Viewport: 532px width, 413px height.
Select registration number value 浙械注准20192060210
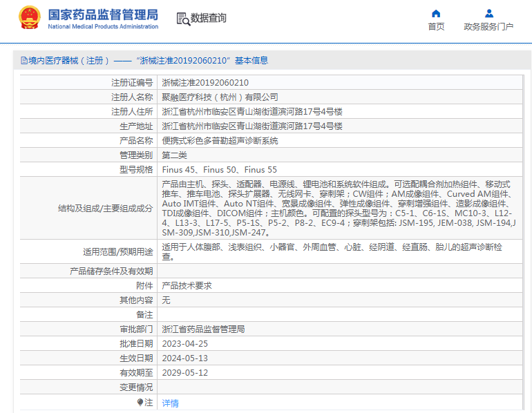[205, 83]
